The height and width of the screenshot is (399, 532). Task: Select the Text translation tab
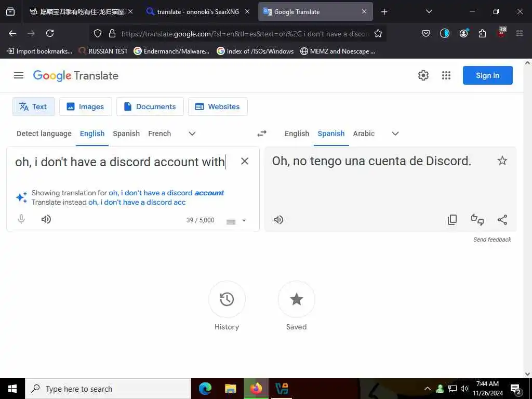coord(34,107)
